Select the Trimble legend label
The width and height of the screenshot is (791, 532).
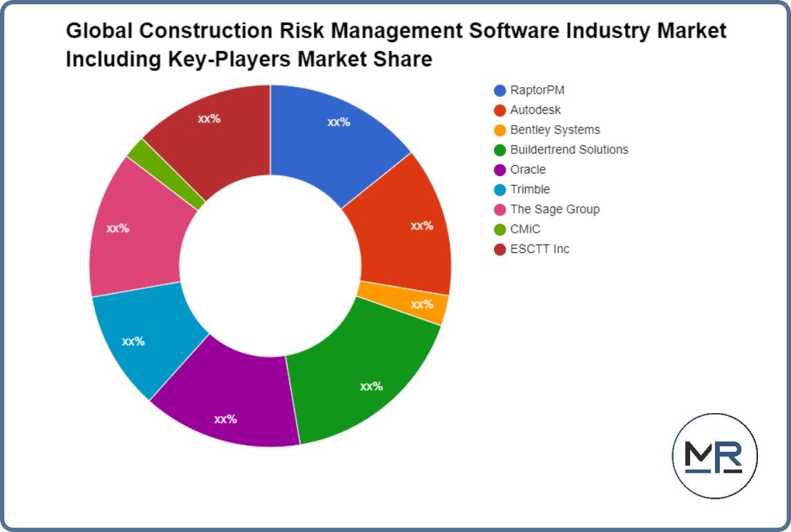[530, 189]
